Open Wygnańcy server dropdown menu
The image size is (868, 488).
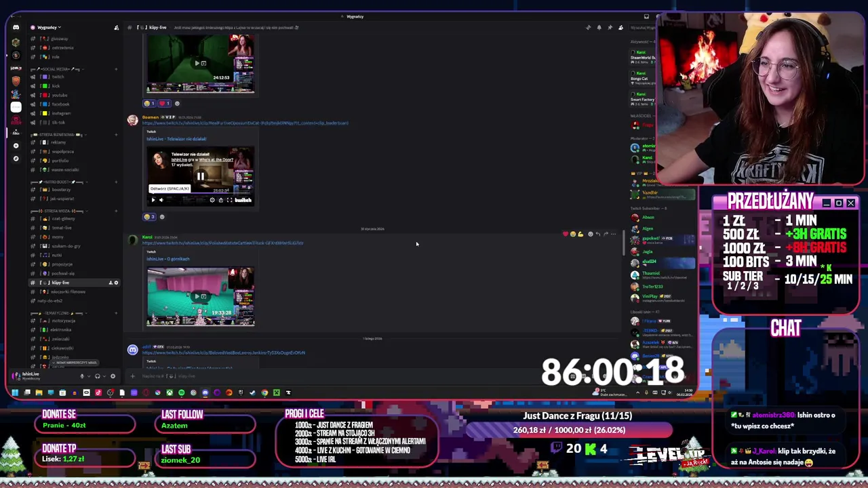[49, 28]
